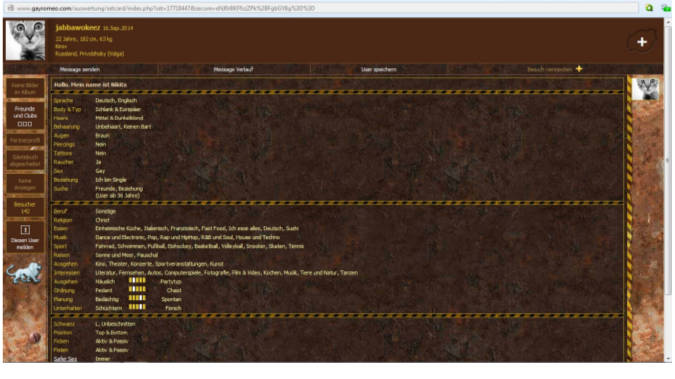
Task: Click the profile headline starting with Hallo
Action: coord(90,85)
